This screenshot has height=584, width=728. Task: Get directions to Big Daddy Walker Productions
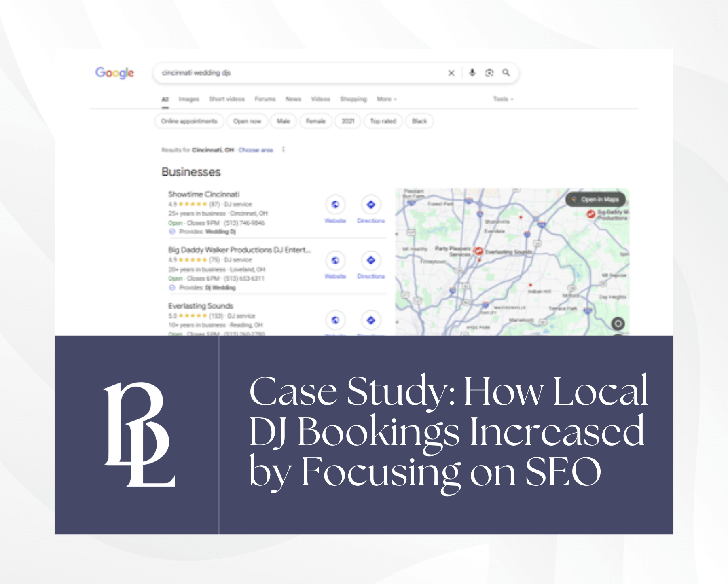pos(371,261)
